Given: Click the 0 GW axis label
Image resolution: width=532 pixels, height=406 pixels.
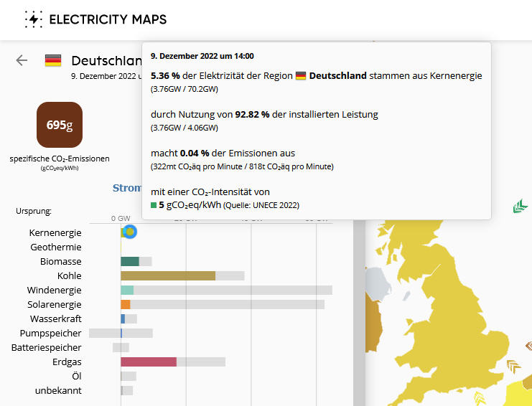Looking at the screenshot, I should point(121,219).
